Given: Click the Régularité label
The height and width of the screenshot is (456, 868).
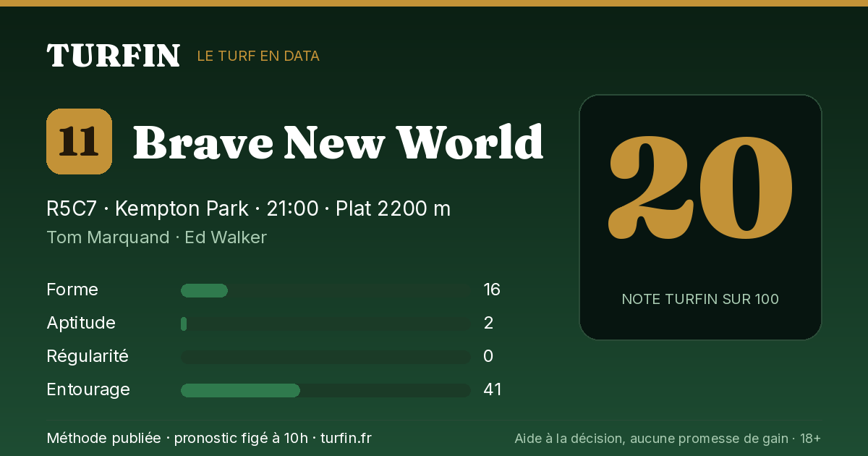Looking at the screenshot, I should [x=88, y=356].
